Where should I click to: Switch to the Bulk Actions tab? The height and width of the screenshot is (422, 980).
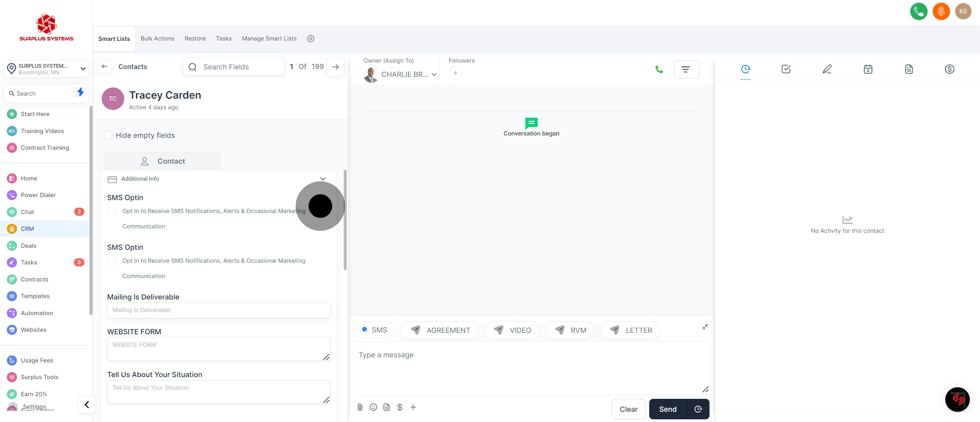157,38
